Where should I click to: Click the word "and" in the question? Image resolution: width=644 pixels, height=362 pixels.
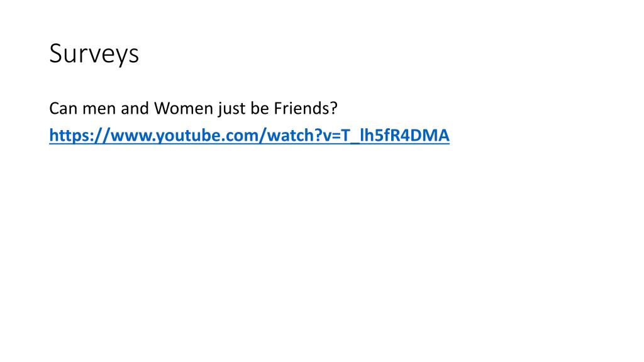point(135,108)
